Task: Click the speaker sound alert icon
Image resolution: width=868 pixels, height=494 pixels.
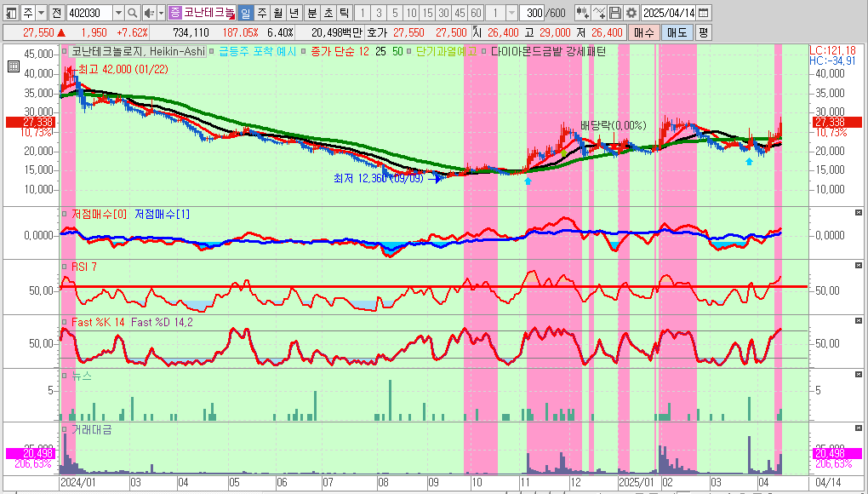Action: (x=148, y=13)
